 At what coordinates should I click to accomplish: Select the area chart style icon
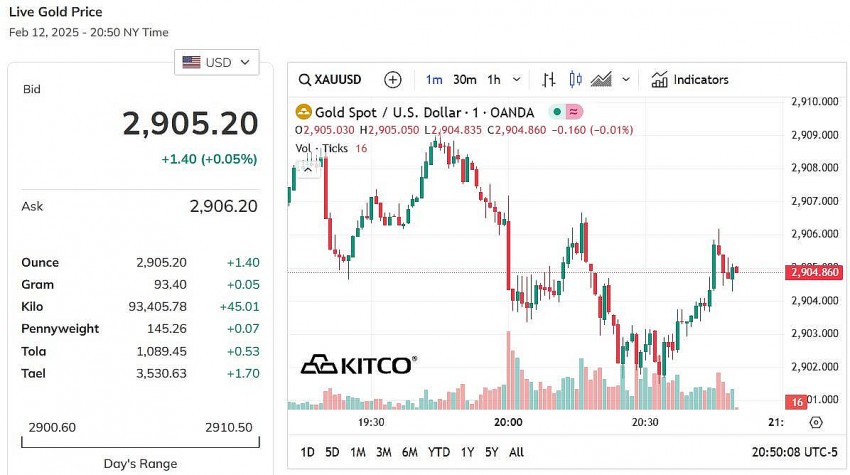601,80
